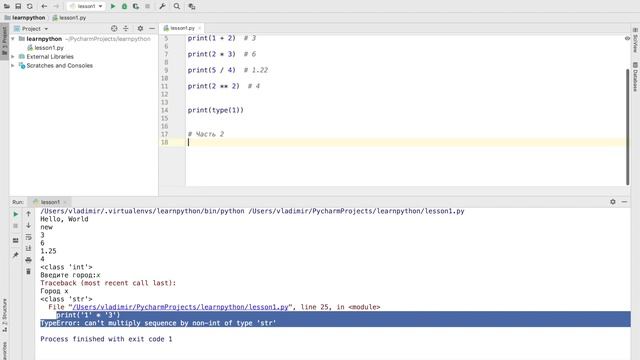Viewport: 640px width, 360px height.
Task: Open the lesson1.py traceback file link
Action: 180,307
